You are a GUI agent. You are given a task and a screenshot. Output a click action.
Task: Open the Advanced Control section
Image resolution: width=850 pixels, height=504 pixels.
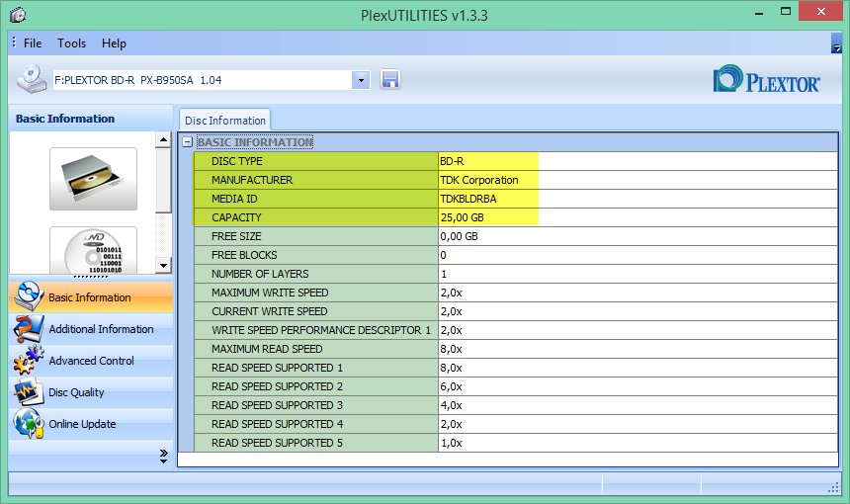tap(91, 361)
